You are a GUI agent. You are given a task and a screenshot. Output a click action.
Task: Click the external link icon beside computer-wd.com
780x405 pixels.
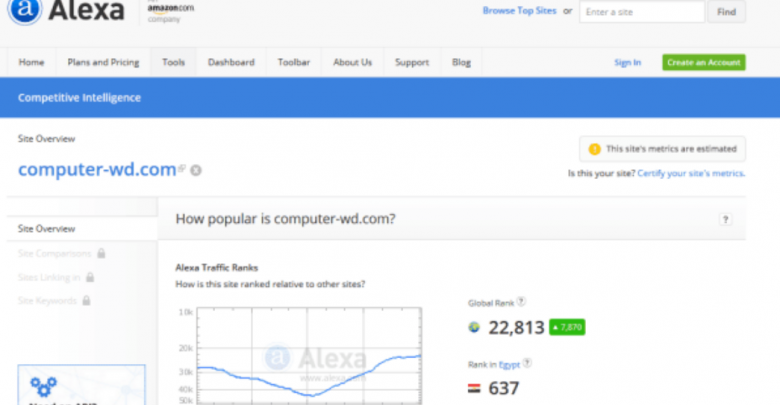[x=182, y=169]
